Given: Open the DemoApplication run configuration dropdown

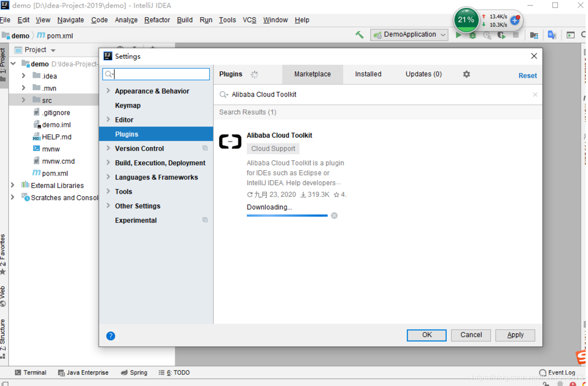Looking at the screenshot, I should coord(410,34).
